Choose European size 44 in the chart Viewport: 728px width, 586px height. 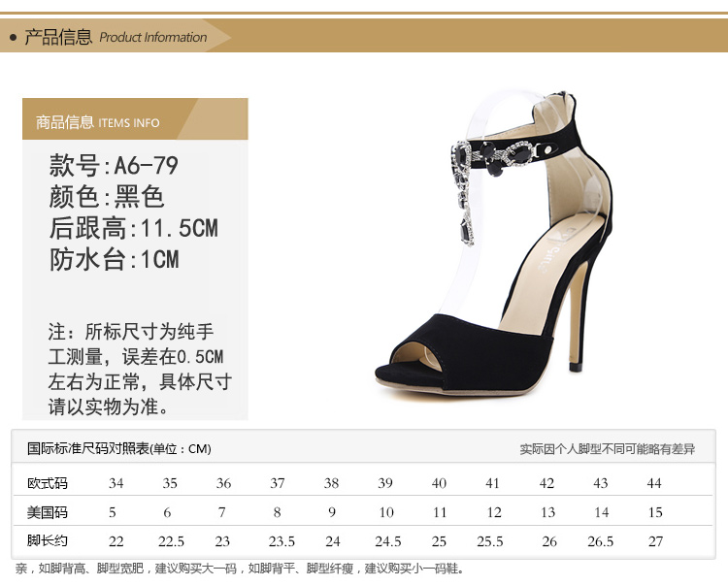(x=654, y=483)
